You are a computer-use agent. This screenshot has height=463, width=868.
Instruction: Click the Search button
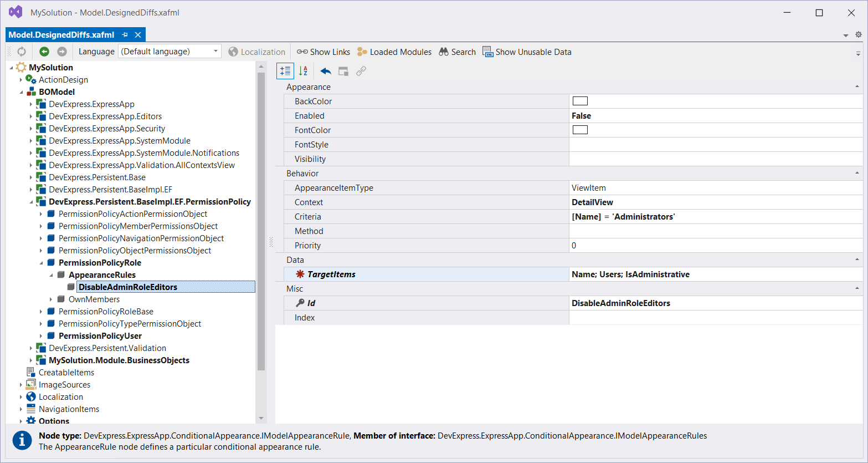(x=458, y=52)
